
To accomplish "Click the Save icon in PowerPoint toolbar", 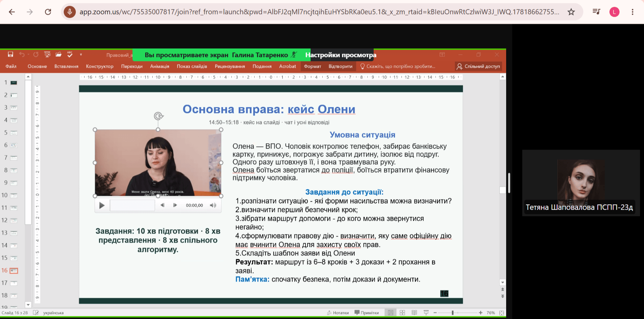I will (10, 54).
